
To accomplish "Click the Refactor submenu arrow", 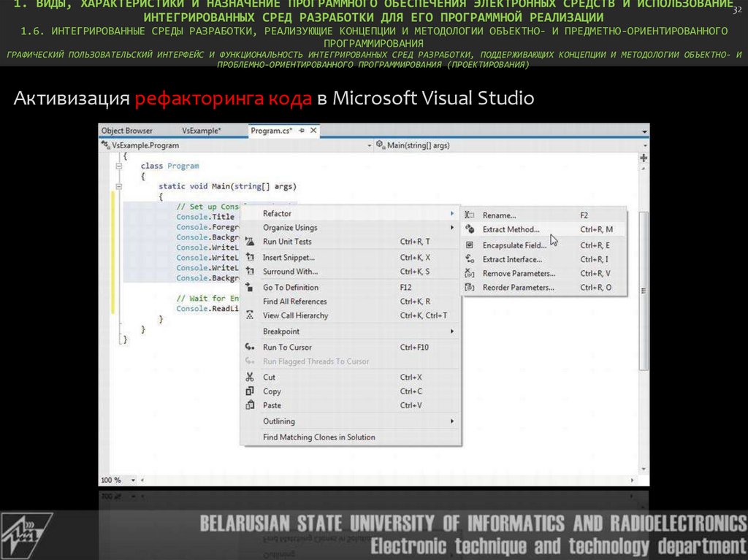I will point(451,213).
